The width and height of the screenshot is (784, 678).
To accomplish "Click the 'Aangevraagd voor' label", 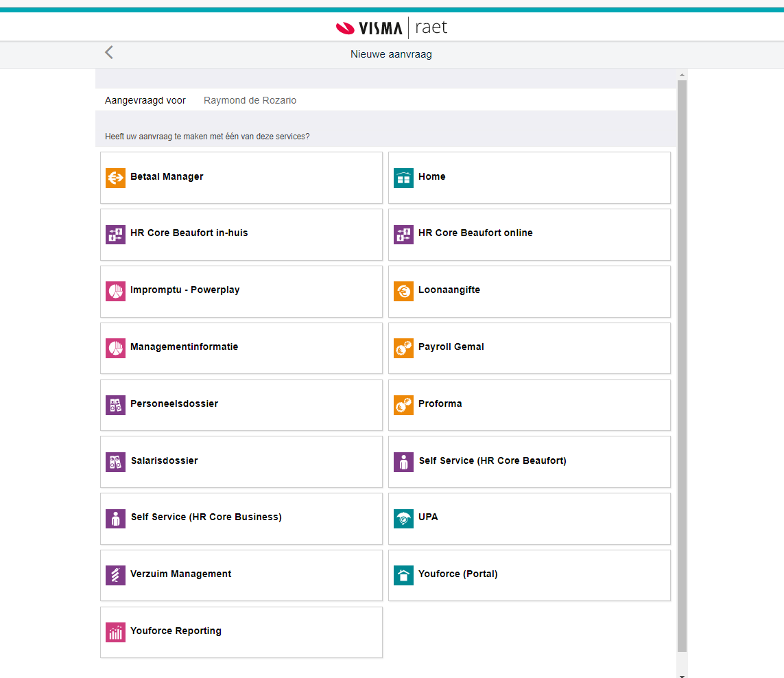I will tap(145, 100).
